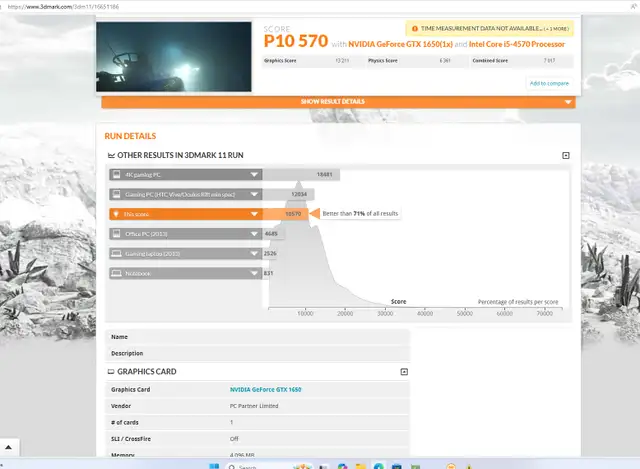Click the arrow on Show Result Details bar
Screen dimensions: 640x469
coord(568,102)
